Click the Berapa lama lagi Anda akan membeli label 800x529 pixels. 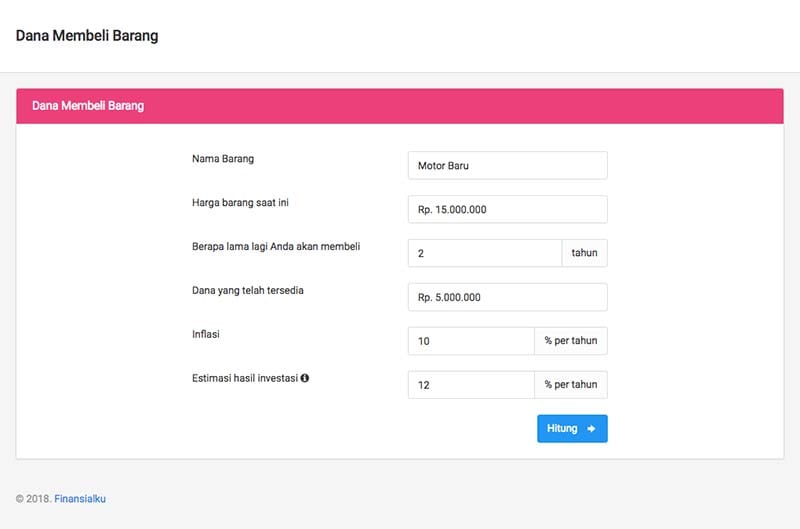coord(275,246)
